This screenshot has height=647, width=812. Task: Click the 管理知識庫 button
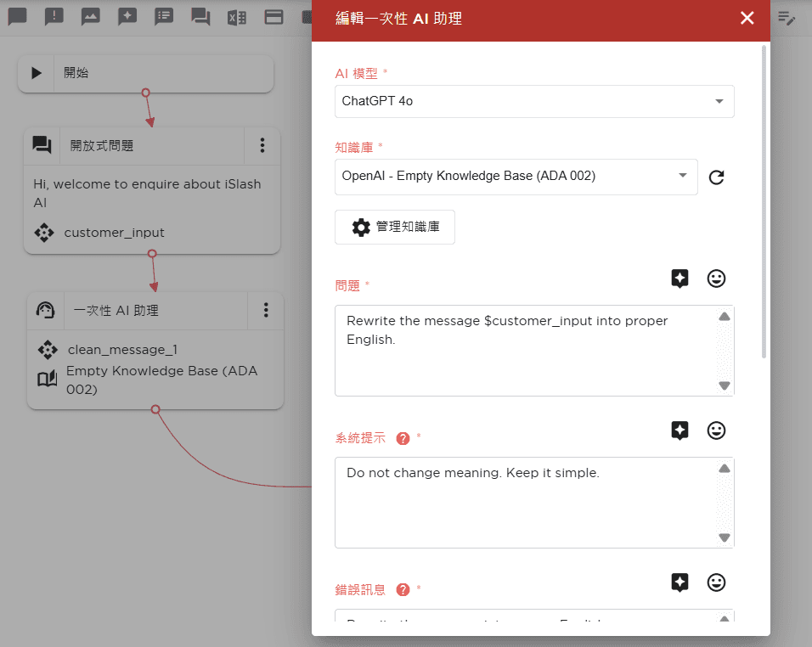pos(395,227)
